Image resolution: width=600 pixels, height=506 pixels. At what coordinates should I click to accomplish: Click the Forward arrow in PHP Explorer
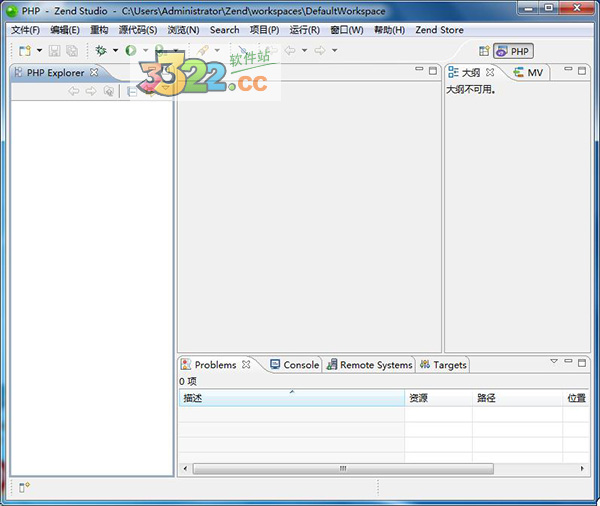click(91, 91)
